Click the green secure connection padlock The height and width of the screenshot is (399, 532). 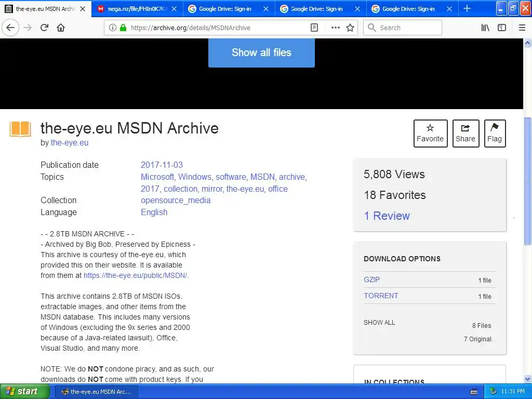(123, 28)
